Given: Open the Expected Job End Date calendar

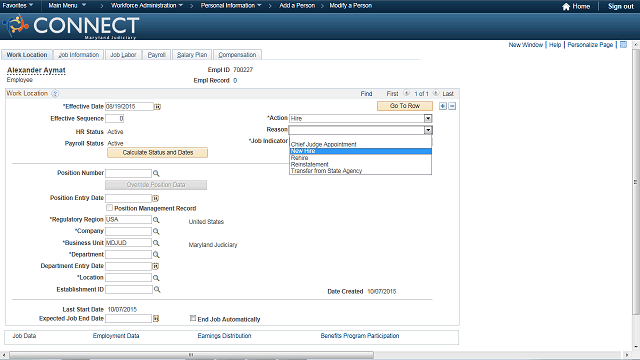Looking at the screenshot, I should [156, 318].
